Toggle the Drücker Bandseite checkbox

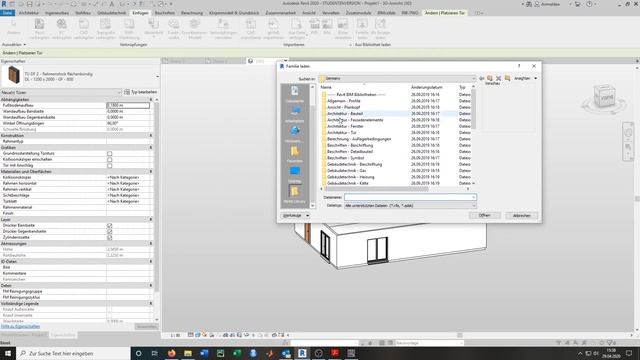[x=109, y=225]
